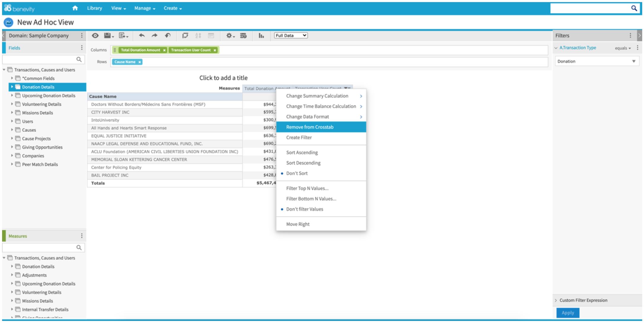
Task: Open the gear options menu in toolbar
Action: [230, 35]
